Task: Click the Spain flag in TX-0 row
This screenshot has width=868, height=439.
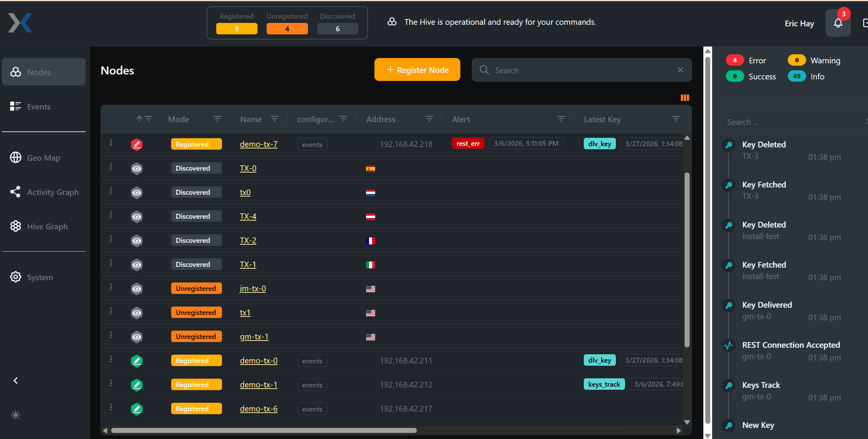Action: [370, 169]
